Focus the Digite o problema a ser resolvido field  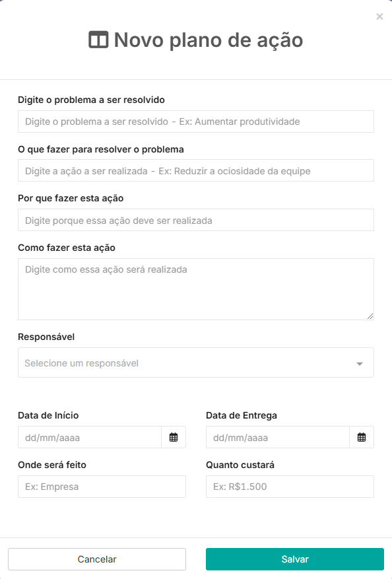point(196,121)
